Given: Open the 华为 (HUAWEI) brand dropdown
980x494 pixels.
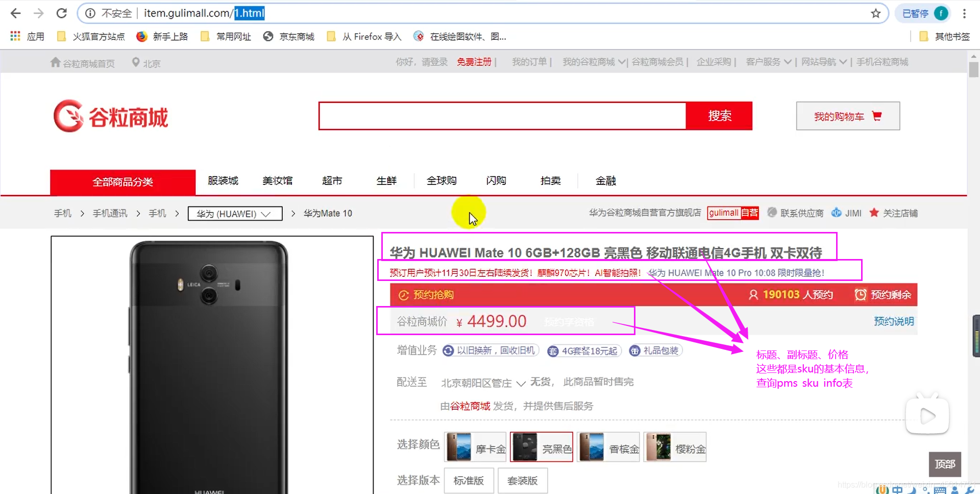Looking at the screenshot, I should click(235, 214).
